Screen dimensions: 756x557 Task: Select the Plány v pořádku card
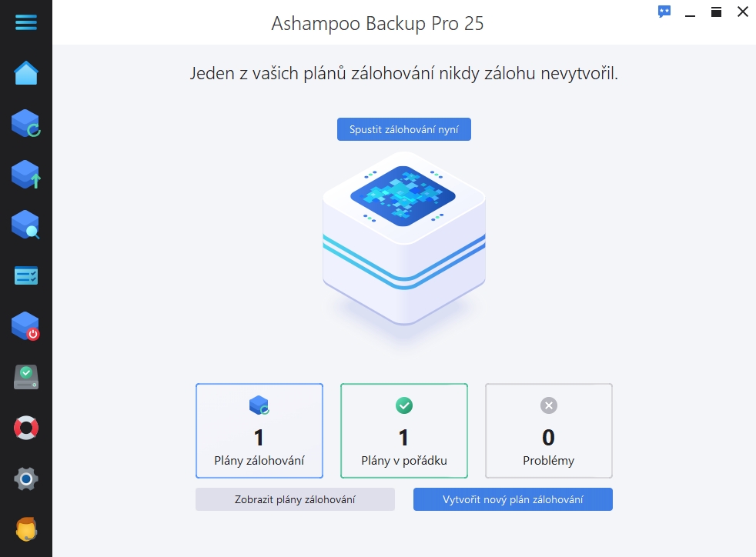tap(404, 431)
